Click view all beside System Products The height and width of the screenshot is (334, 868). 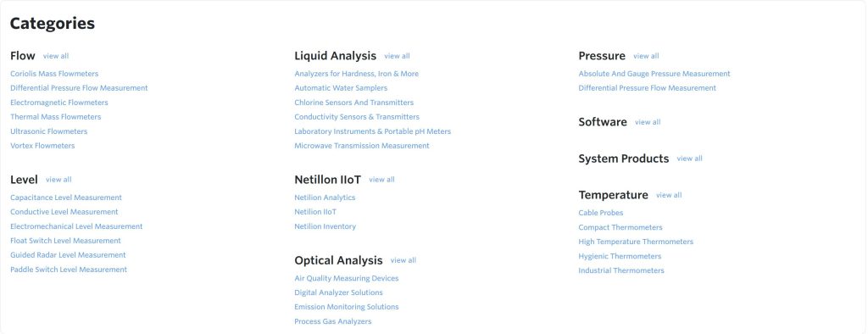click(x=690, y=159)
